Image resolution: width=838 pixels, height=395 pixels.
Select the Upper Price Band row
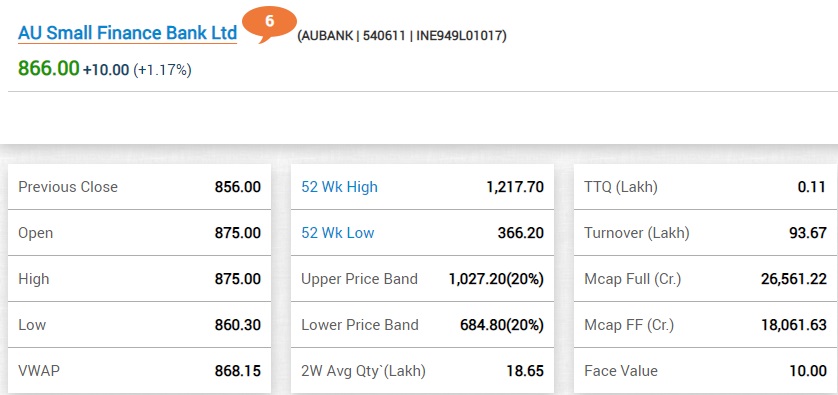[x=422, y=279]
